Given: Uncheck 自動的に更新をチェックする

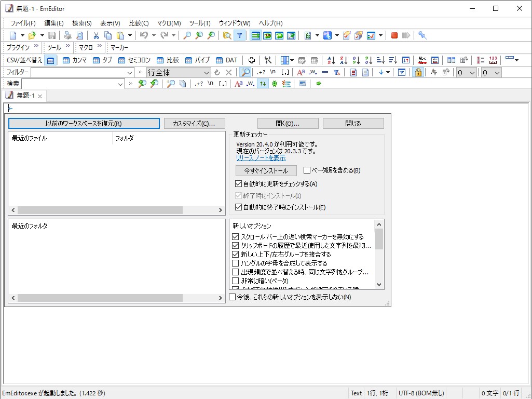Looking at the screenshot, I should (x=238, y=183).
